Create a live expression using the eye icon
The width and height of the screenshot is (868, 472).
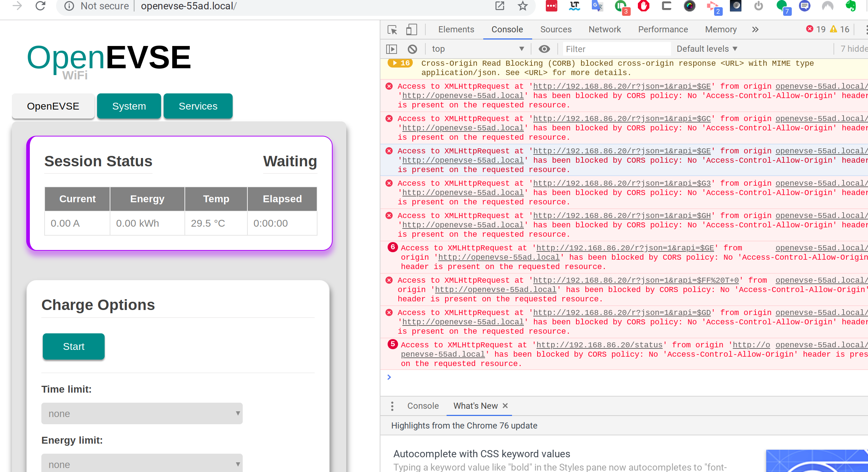544,48
